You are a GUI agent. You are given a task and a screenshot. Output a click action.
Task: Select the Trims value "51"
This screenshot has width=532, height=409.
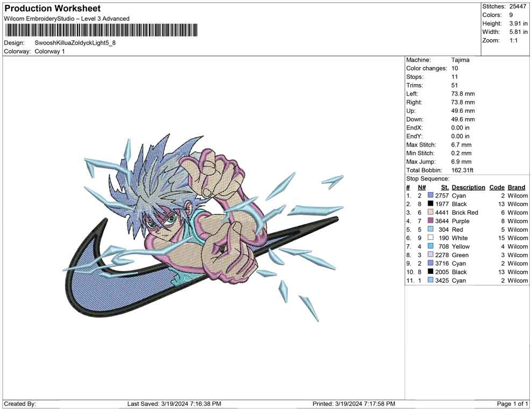click(455, 85)
